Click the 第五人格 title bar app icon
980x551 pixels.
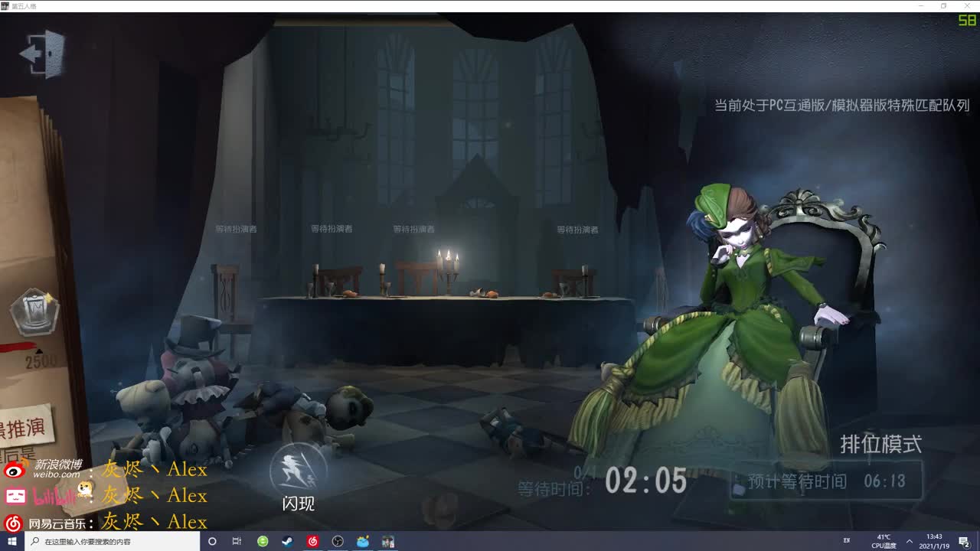tap(6, 6)
